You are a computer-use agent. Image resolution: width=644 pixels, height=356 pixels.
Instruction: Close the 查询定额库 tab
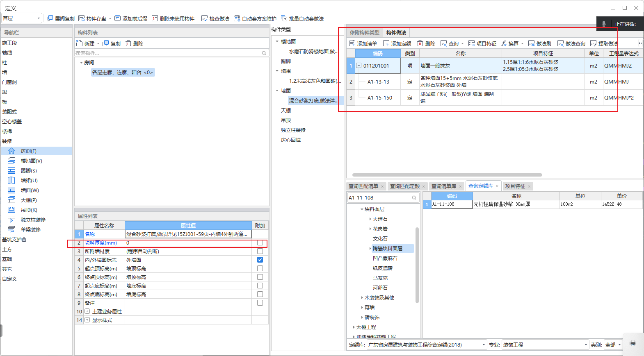click(497, 186)
